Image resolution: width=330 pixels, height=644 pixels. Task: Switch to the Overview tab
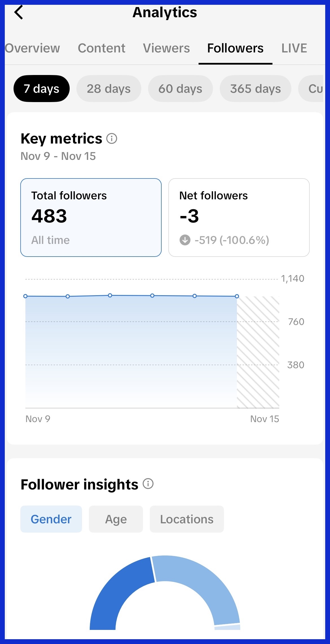[x=32, y=48]
